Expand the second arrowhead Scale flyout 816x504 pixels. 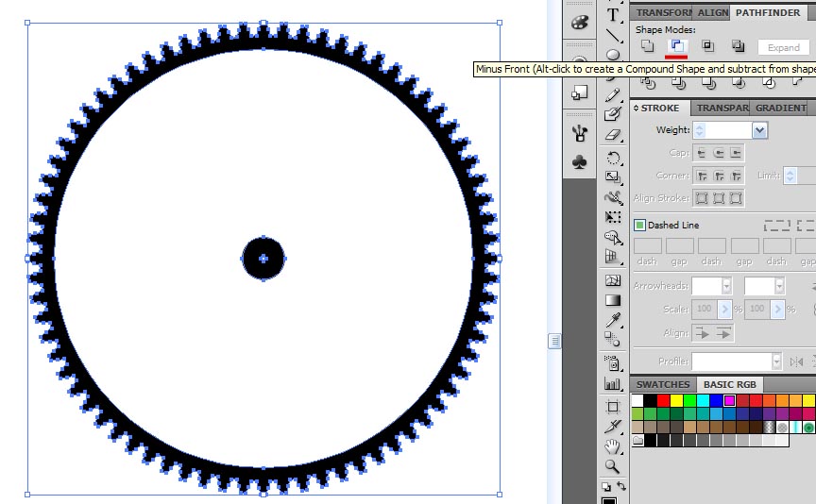click(777, 310)
